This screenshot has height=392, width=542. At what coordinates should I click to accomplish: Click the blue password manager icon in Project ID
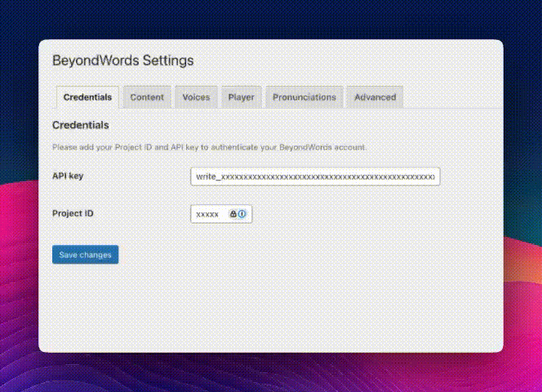[242, 214]
